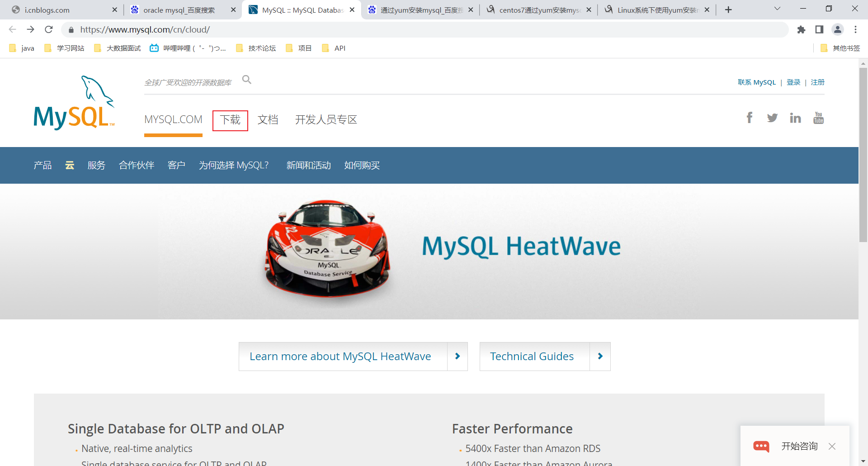Image resolution: width=868 pixels, height=466 pixels.
Task: Toggle browser side panel icon
Action: pos(819,29)
